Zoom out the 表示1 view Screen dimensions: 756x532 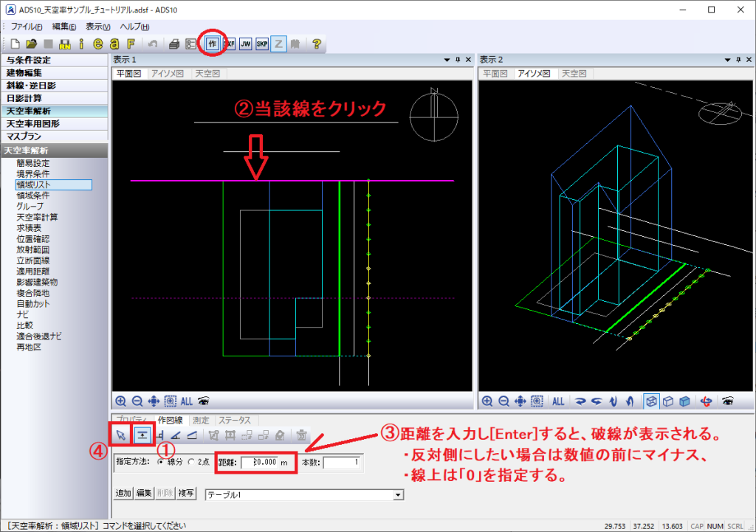click(x=137, y=401)
